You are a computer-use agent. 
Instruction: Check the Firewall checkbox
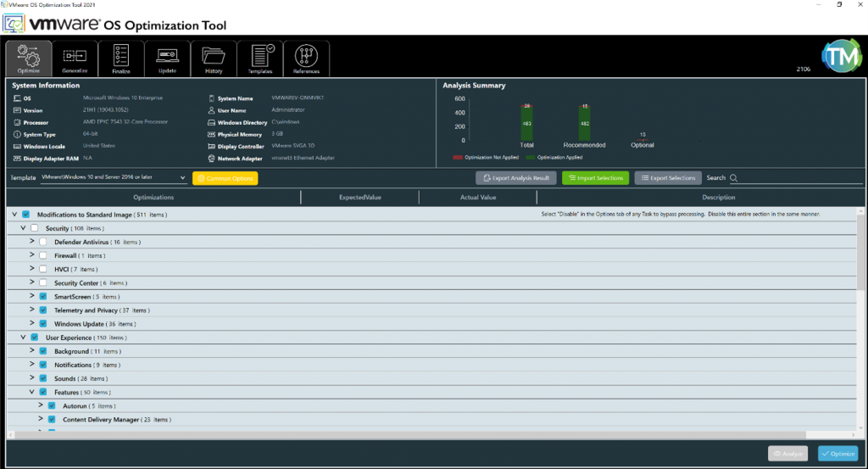coord(42,255)
